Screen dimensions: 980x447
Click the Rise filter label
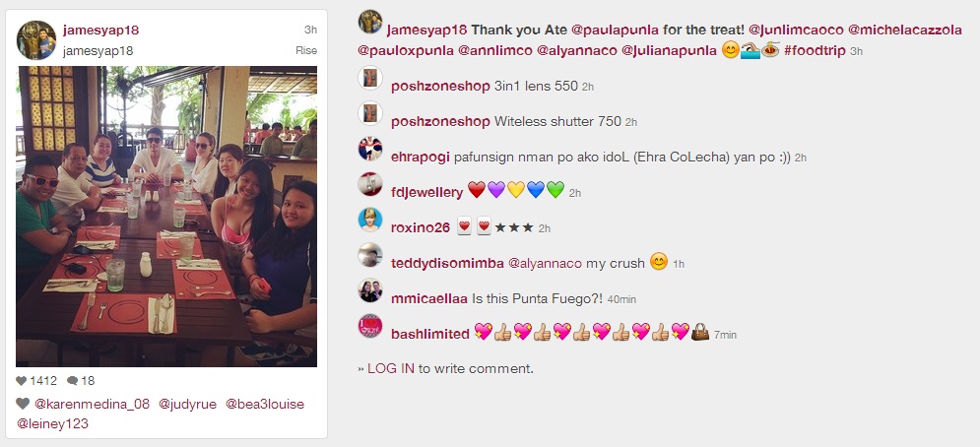click(x=306, y=50)
